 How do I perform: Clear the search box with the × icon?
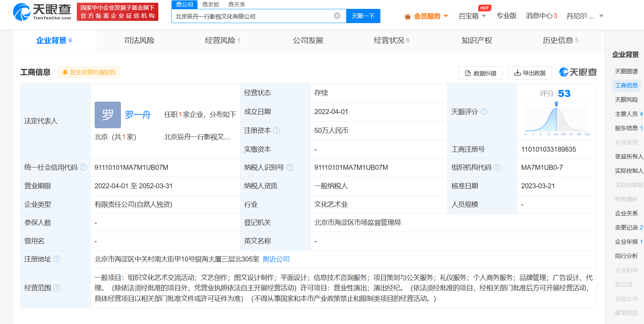[337, 16]
